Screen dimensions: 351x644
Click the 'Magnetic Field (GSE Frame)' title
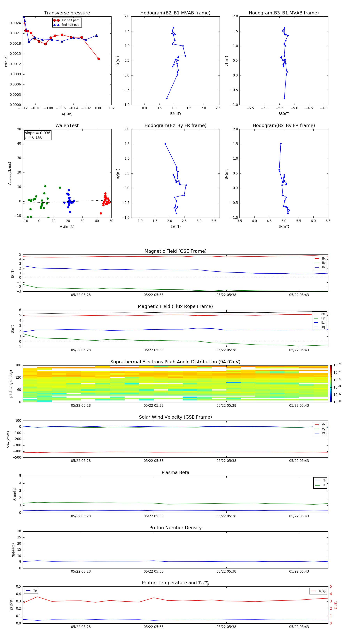tap(175, 251)
